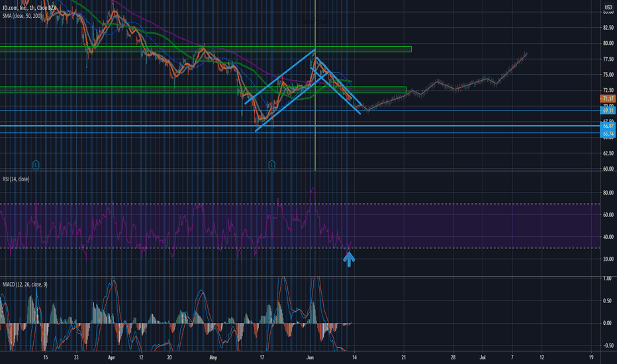Click the 28 date label on the time axis
This screenshot has width=617, height=364.
[453, 357]
